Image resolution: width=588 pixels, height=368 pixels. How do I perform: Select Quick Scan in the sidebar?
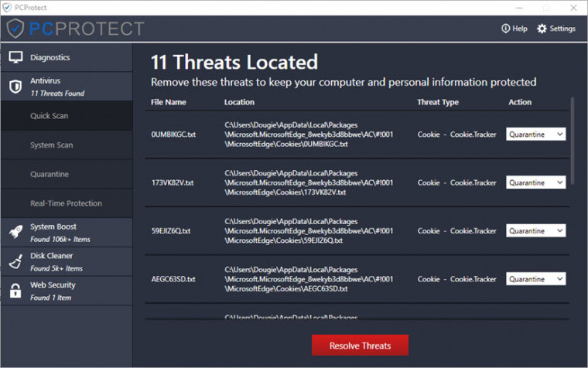tap(67, 116)
